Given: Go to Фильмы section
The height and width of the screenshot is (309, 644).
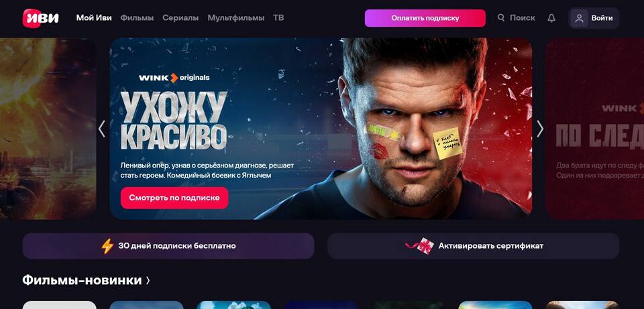Looking at the screenshot, I should point(137,18).
